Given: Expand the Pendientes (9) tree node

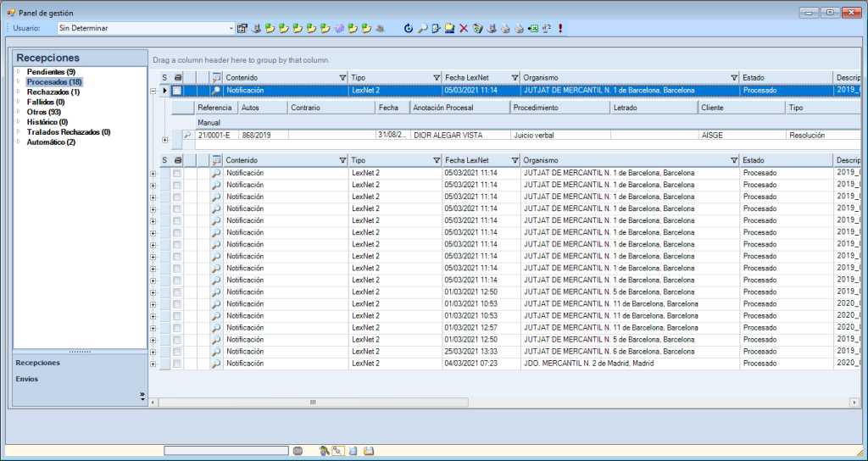Looking at the screenshot, I should [x=19, y=72].
